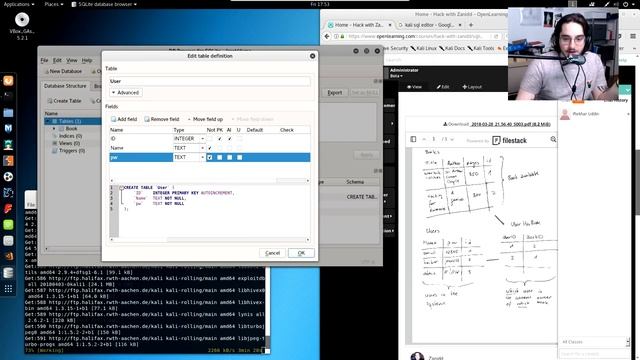Open the Burp Suite orange dock icon
Image resolution: width=640 pixels, height=360 pixels.
pos(8,160)
